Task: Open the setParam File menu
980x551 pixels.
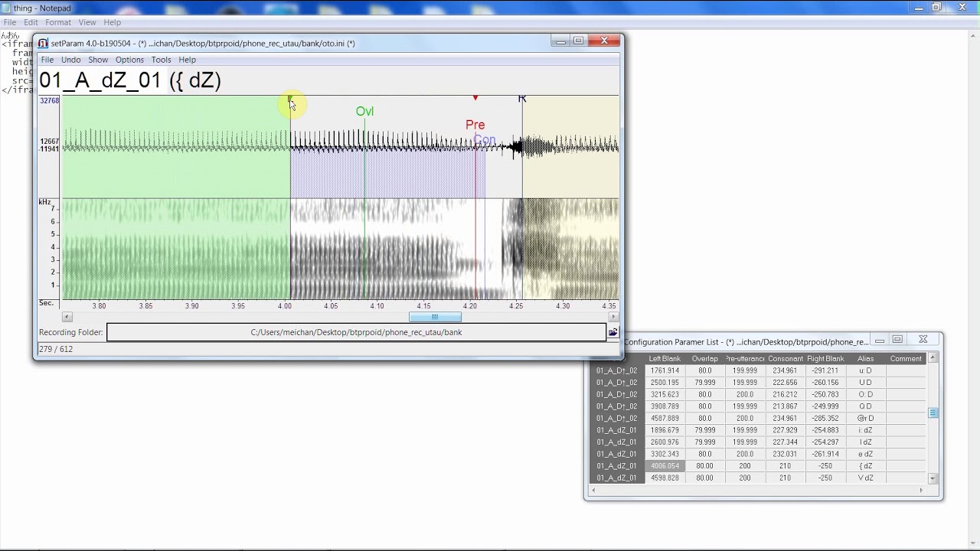Action: point(47,60)
